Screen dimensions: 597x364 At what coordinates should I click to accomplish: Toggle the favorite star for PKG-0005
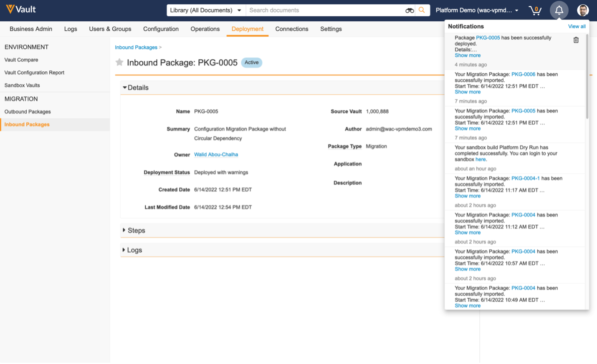tap(119, 63)
